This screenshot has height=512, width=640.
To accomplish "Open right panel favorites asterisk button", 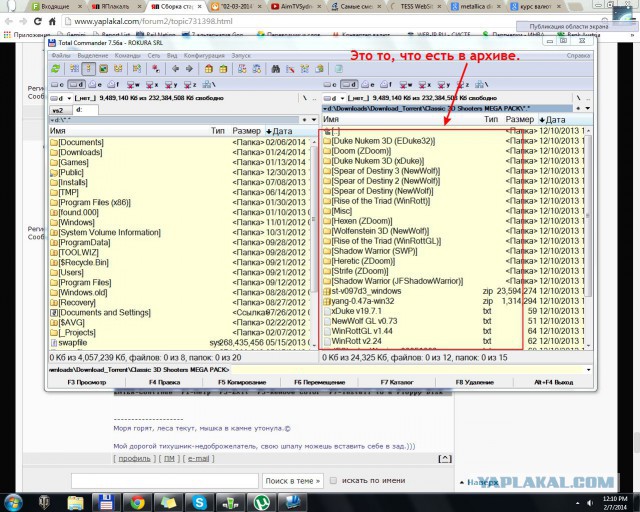I will tap(578, 108).
